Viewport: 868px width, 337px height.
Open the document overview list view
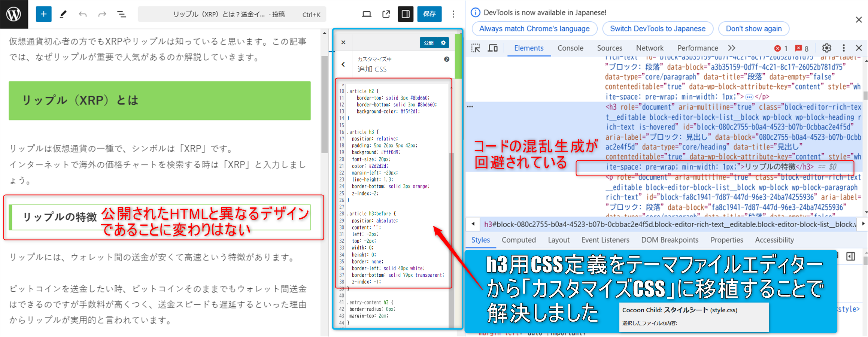pyautogui.click(x=121, y=14)
